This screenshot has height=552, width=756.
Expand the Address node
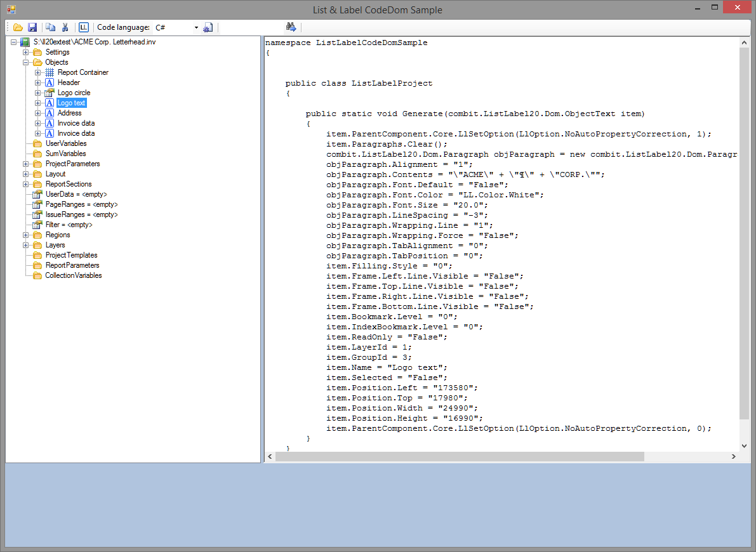(37, 113)
